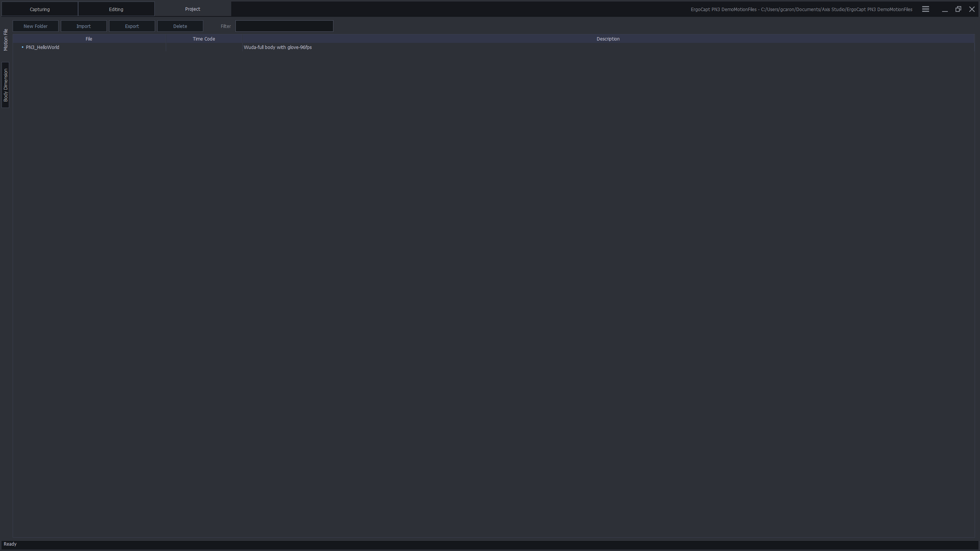This screenshot has width=980, height=551.
Task: Switch to the Capturing tab
Action: pyautogui.click(x=40, y=9)
